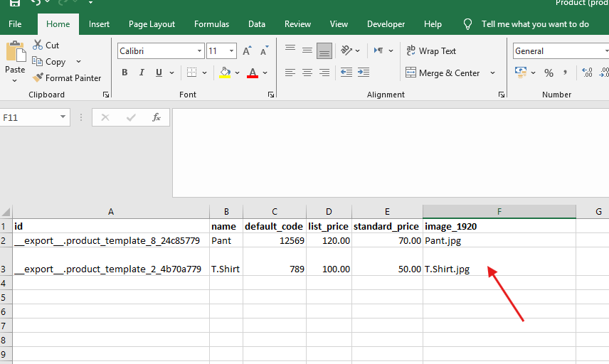
Task: Toggle Bold formatting
Action: click(125, 73)
